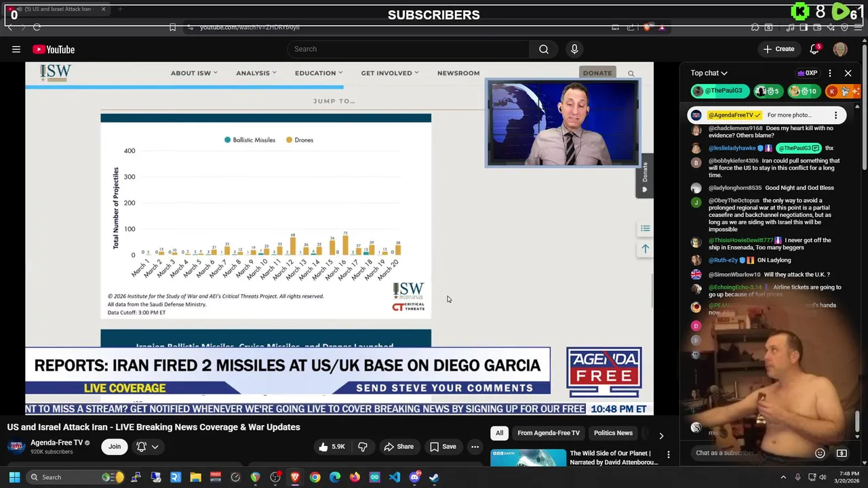Open the notification bell preference dropdown
The height and width of the screenshot is (488, 868).
[x=148, y=447]
